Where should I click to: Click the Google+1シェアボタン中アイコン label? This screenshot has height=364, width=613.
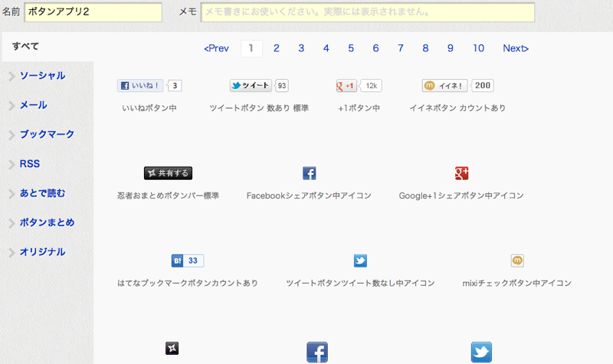click(x=461, y=195)
